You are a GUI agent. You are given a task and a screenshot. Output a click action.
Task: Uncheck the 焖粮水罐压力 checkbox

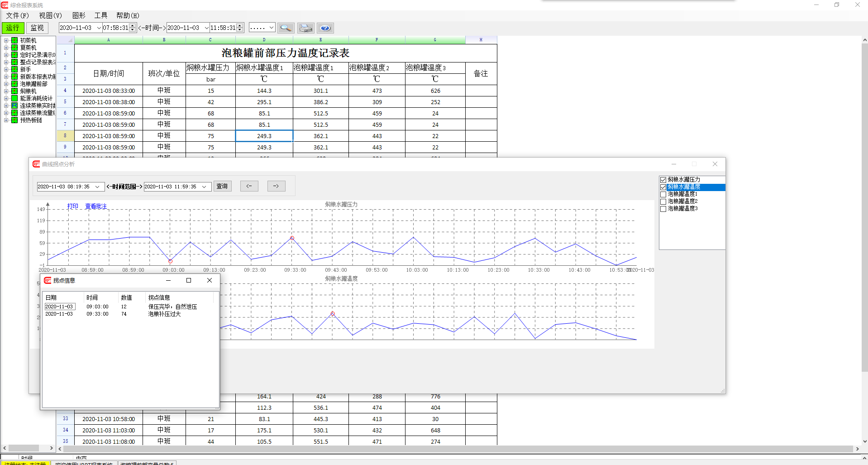(x=663, y=180)
